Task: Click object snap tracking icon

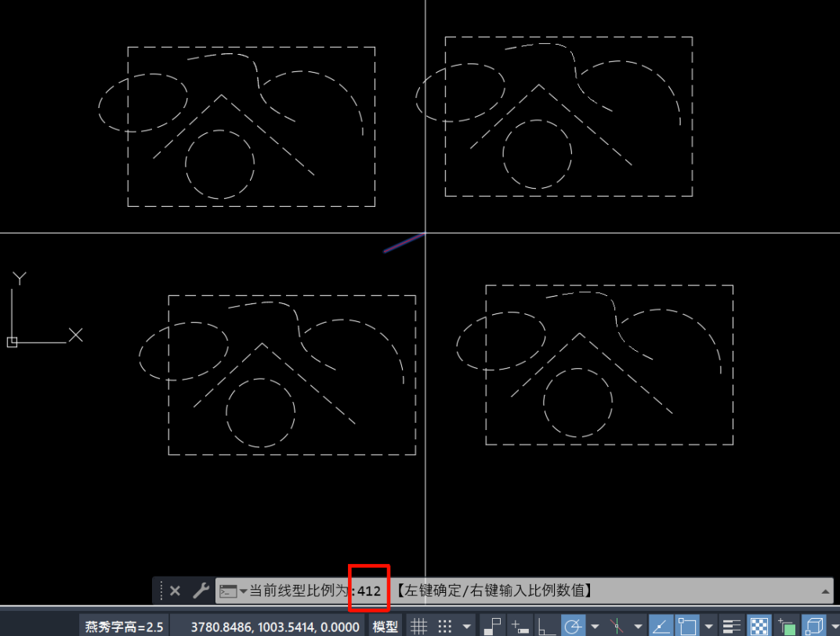Action: click(661, 626)
